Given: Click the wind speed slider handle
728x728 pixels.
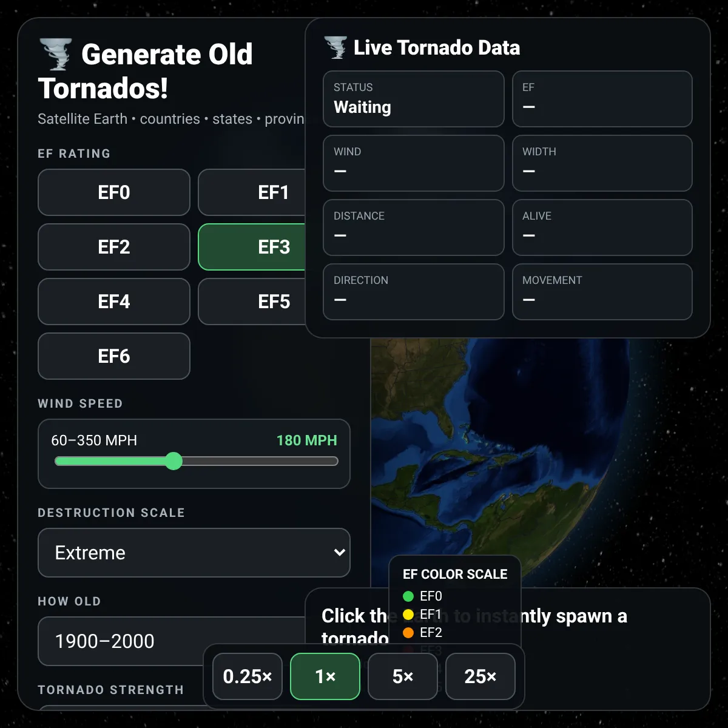Looking at the screenshot, I should (x=174, y=461).
